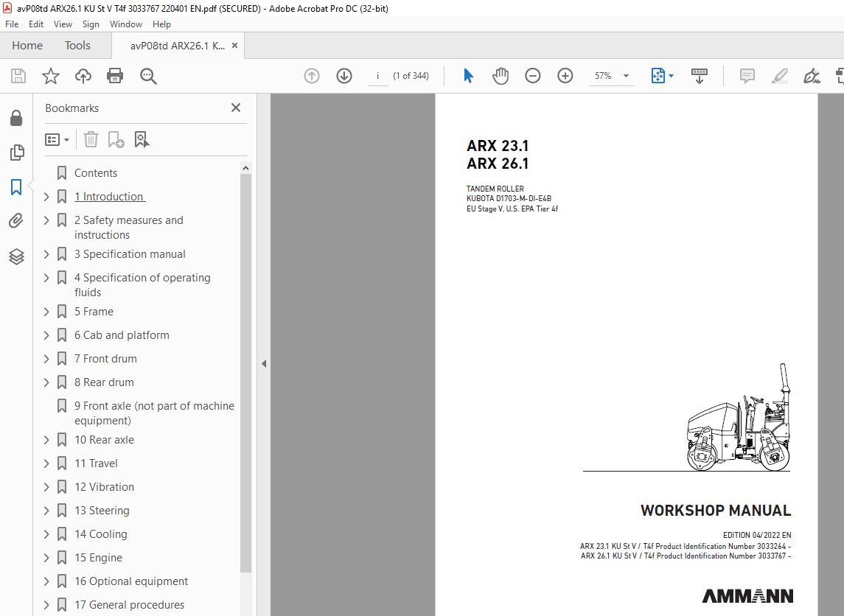Go to 17 General procedures bookmark

129,605
